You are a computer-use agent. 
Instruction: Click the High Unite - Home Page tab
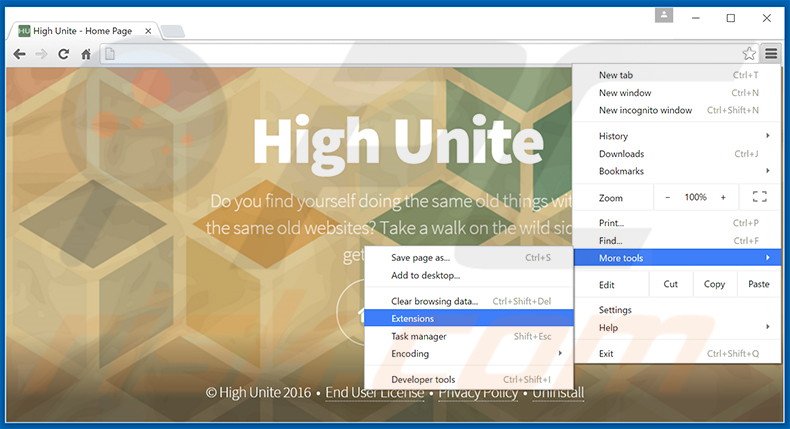click(x=83, y=31)
